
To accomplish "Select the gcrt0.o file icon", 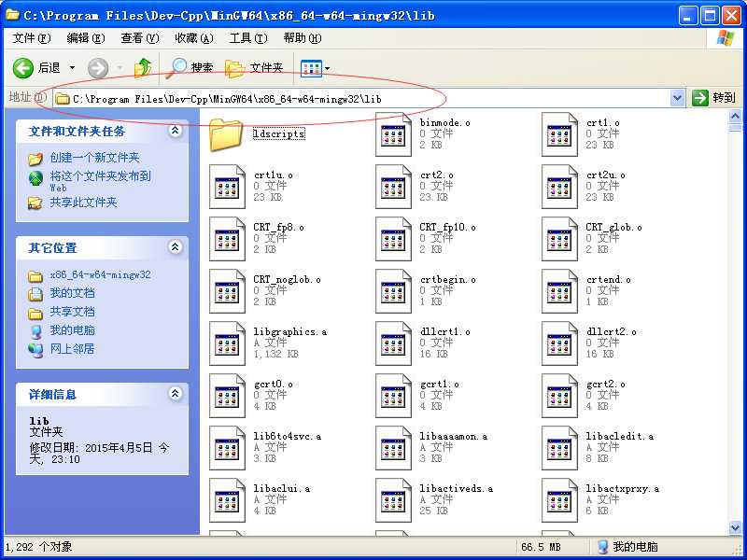I will pos(227,396).
